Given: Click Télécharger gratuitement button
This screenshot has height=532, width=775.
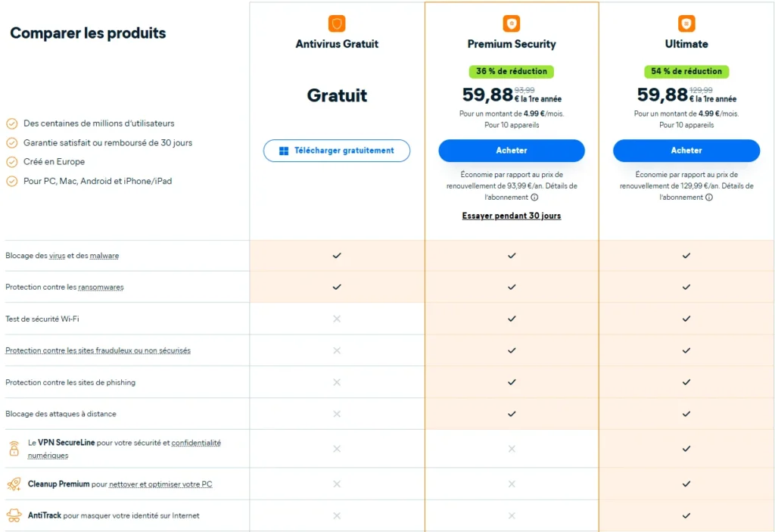Looking at the screenshot, I should click(x=337, y=151).
